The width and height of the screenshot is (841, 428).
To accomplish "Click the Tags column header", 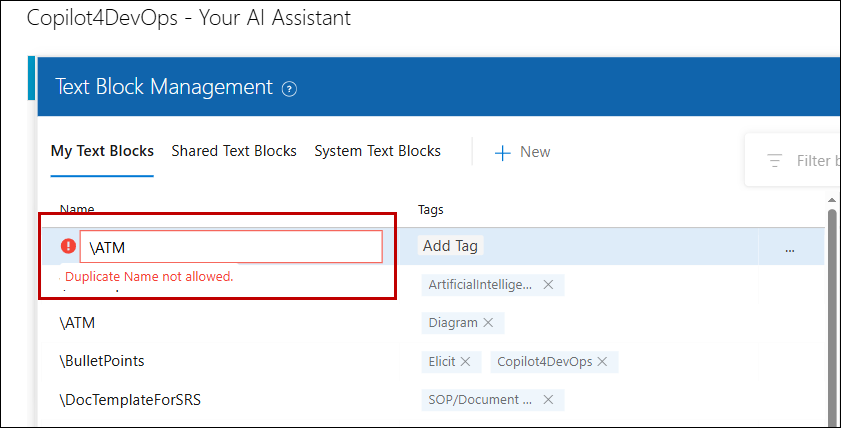I will pyautogui.click(x=431, y=210).
